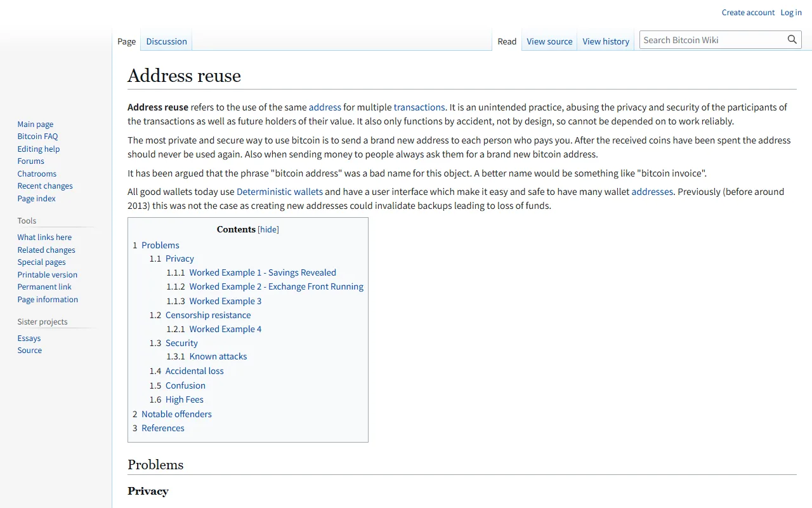Click What links here tool
The width and height of the screenshot is (812, 508).
coord(44,237)
